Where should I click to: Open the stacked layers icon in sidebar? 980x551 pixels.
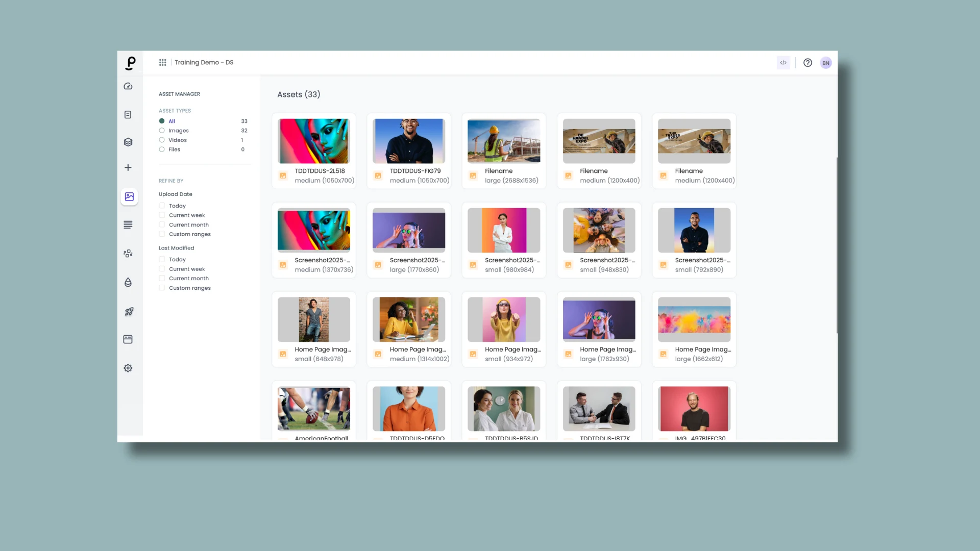(128, 142)
